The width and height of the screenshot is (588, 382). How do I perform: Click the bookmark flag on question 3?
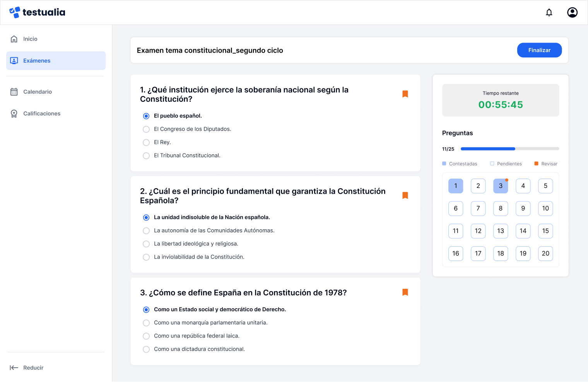coord(405,292)
